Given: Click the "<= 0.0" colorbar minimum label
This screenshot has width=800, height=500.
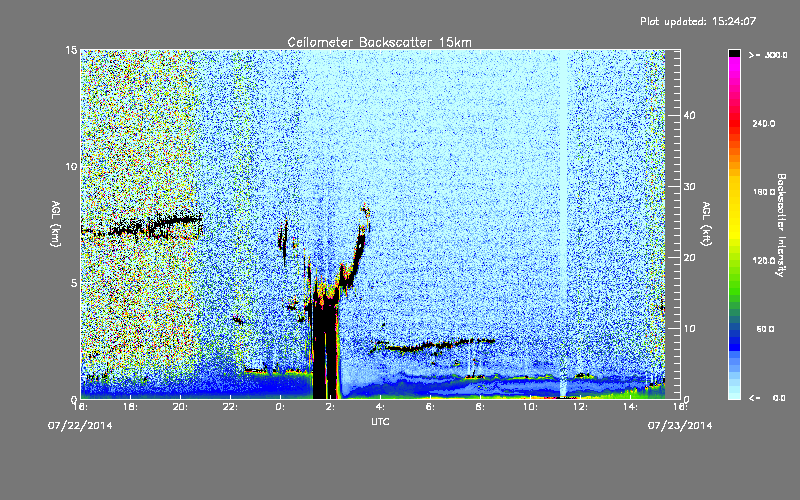Looking at the screenshot, I should pos(768,397).
